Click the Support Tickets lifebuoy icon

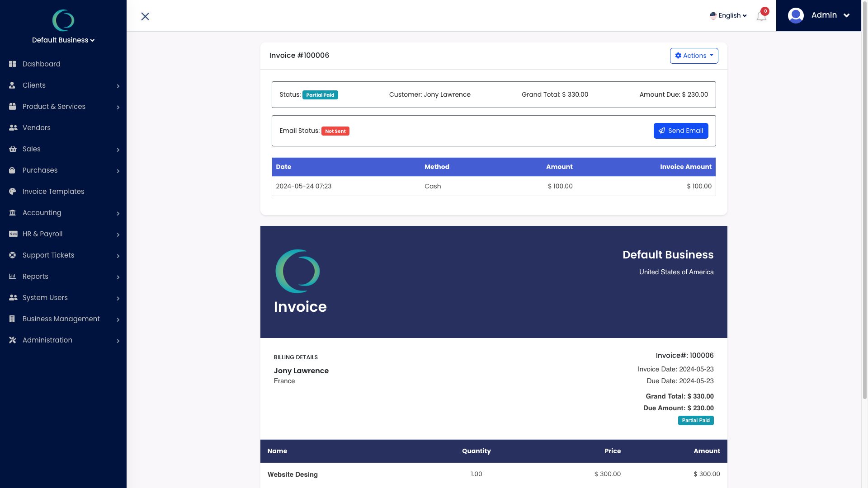[13, 255]
